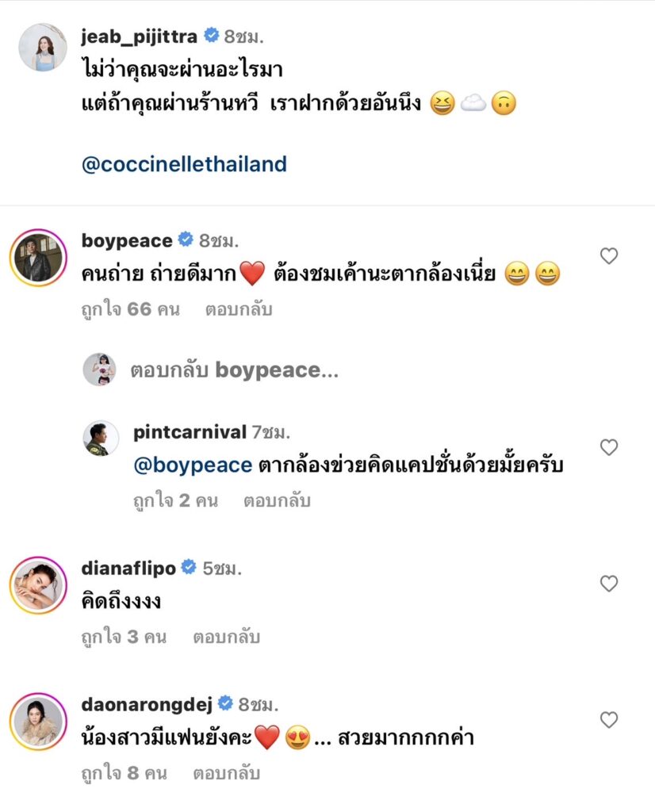Reply to boypeace's comment
Image resolution: width=655 pixels, height=812 pixels.
[x=239, y=309]
